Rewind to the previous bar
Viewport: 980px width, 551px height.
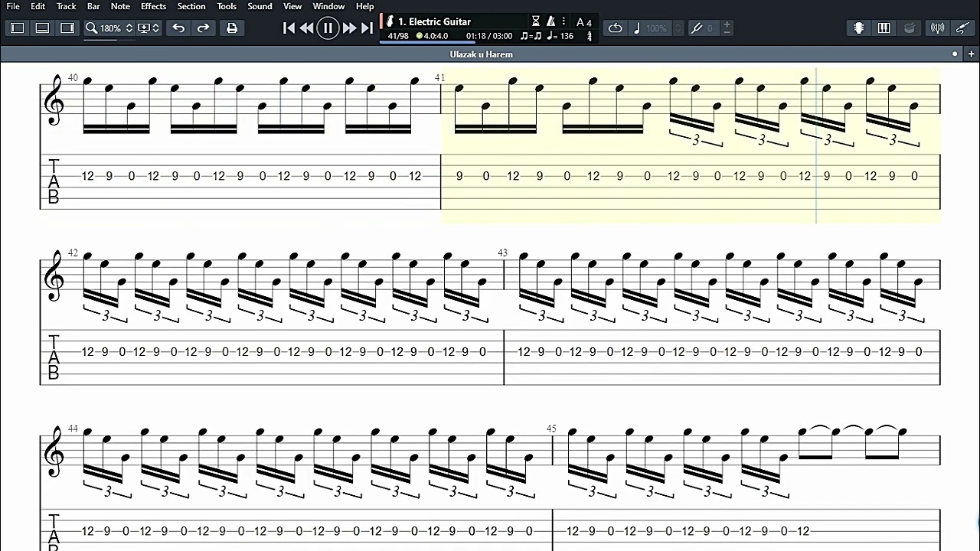[307, 28]
